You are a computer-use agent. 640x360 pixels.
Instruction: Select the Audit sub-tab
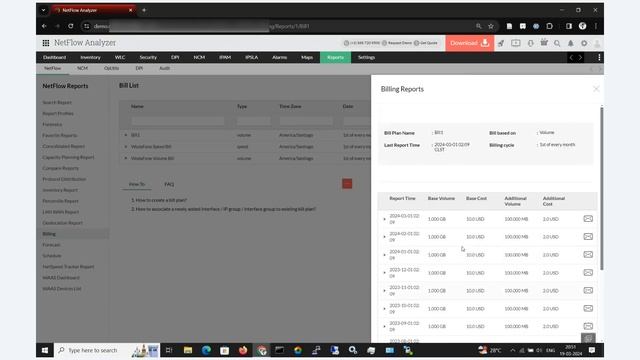coord(164,68)
